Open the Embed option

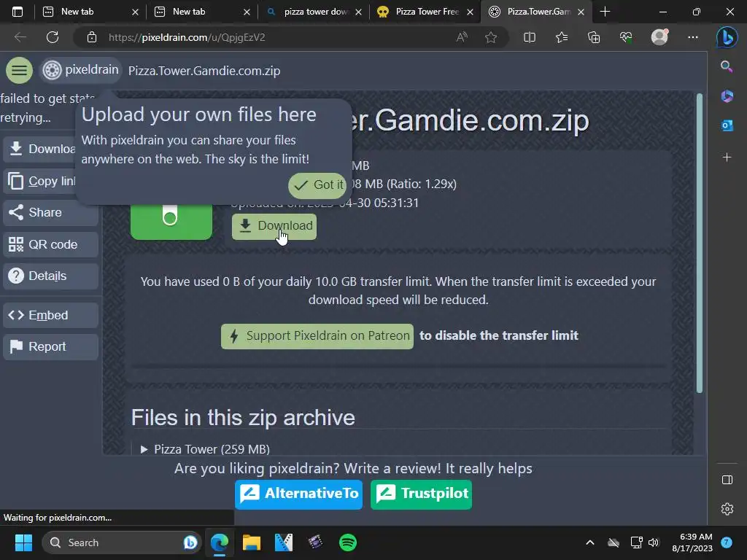pos(50,315)
